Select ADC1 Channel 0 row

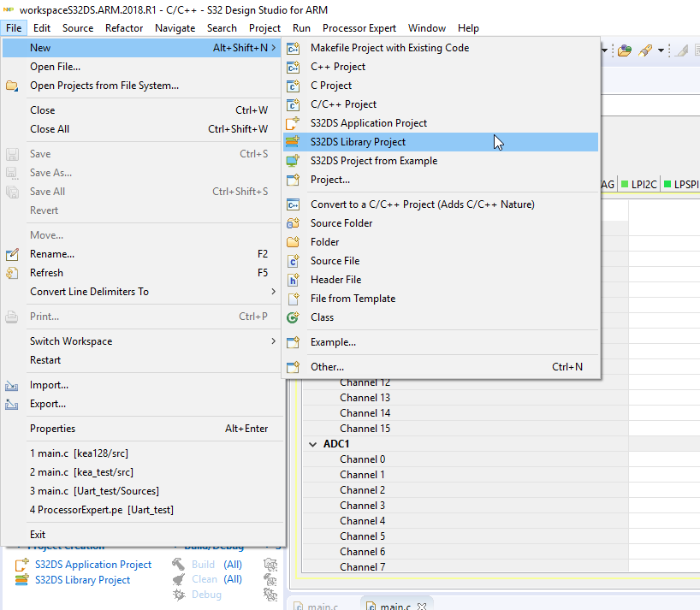[466, 459]
